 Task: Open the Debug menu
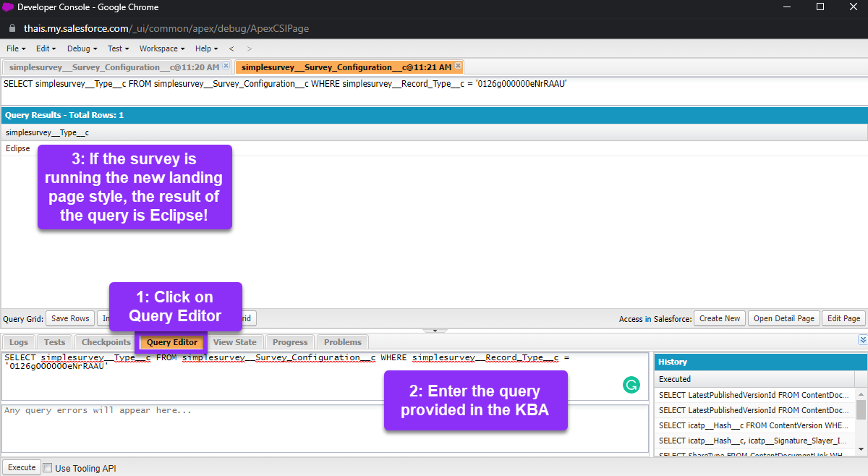click(82, 48)
